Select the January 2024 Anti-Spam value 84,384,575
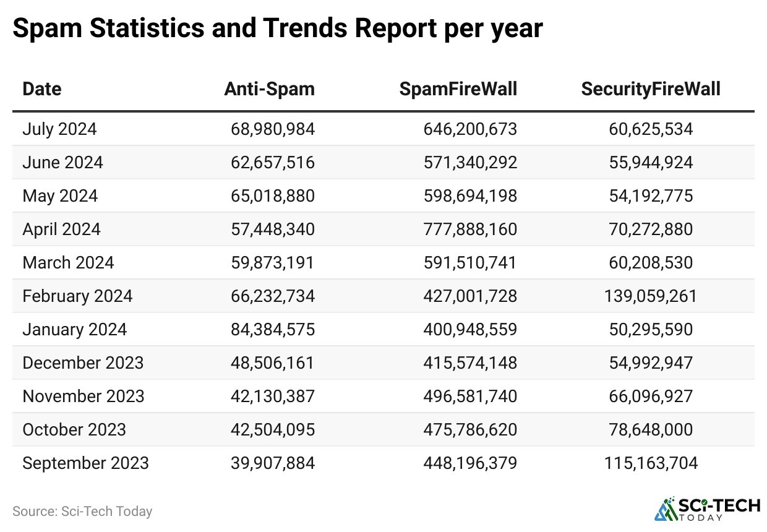767x532 pixels. tap(273, 330)
